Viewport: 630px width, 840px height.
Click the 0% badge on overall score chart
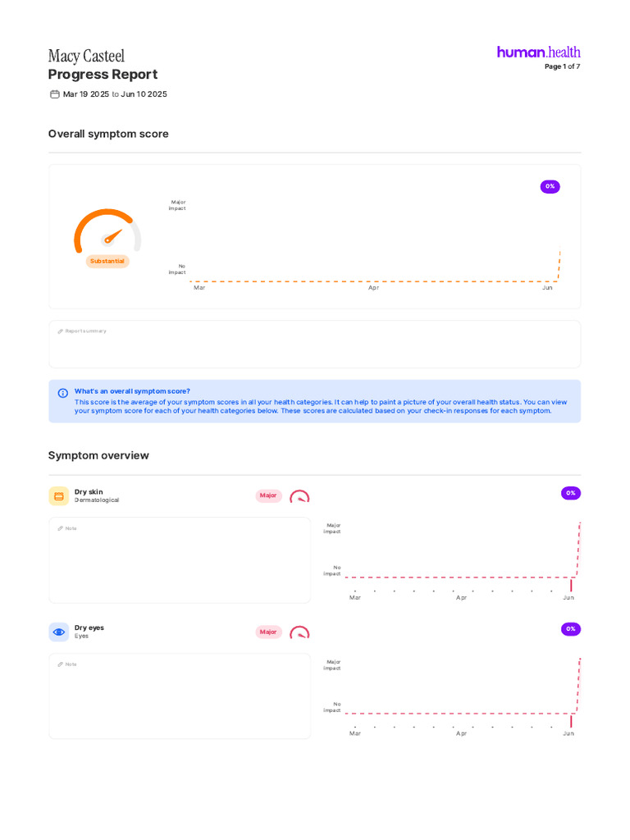[x=550, y=186]
